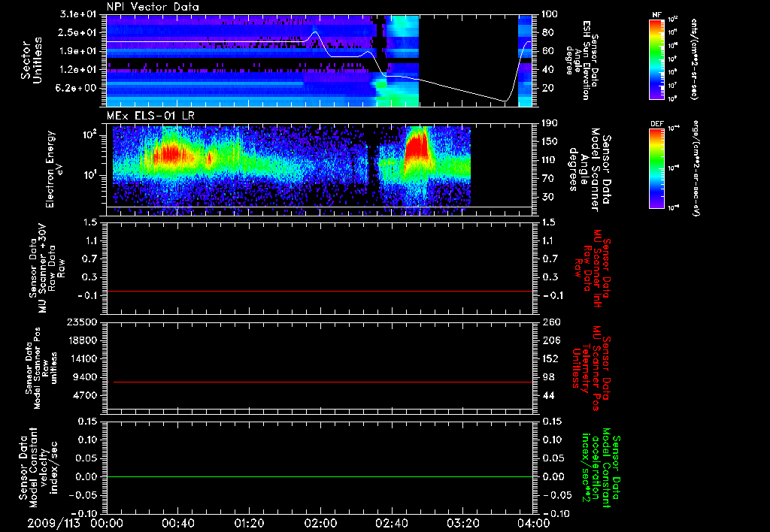This screenshot has height=532, width=770.
Task: Select the 'NPI Vector Data' panel title
Action: tap(153, 7)
